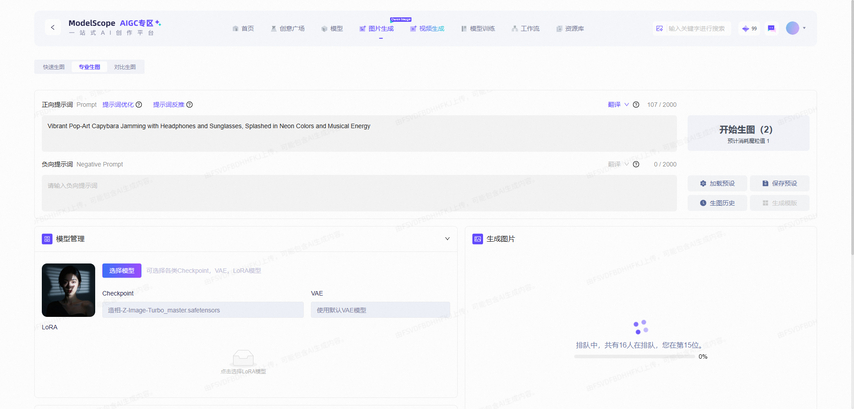Click the ModelScope AIGC专区 logo
The width and height of the screenshot is (854, 409).
coord(114,27)
